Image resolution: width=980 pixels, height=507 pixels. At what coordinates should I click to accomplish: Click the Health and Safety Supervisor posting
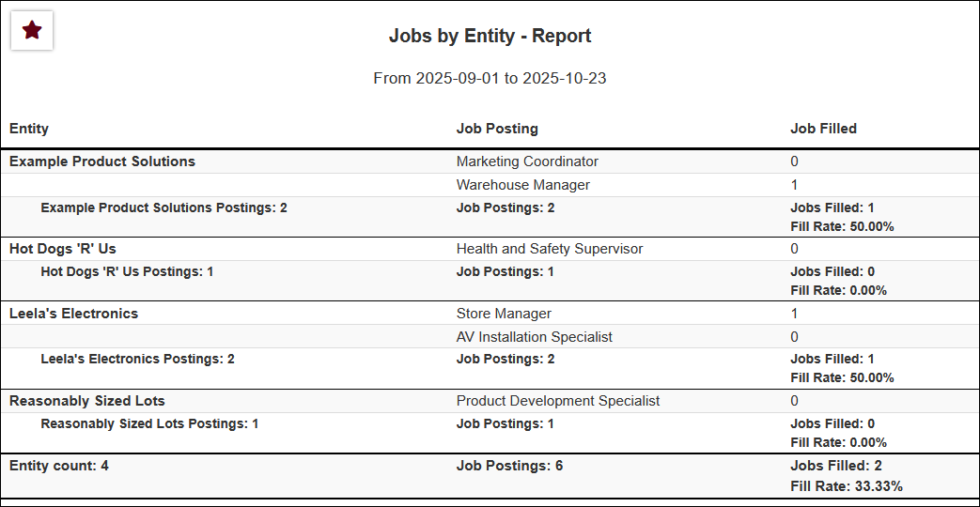550,249
